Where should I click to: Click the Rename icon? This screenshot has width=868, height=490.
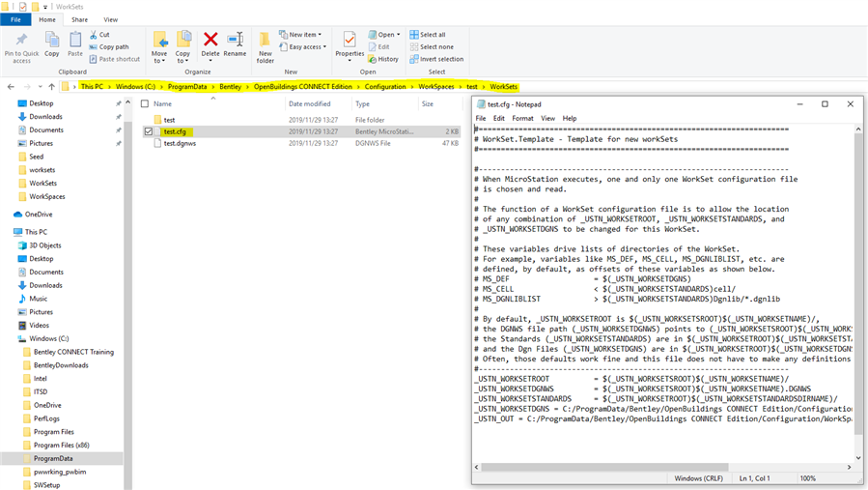(x=236, y=40)
